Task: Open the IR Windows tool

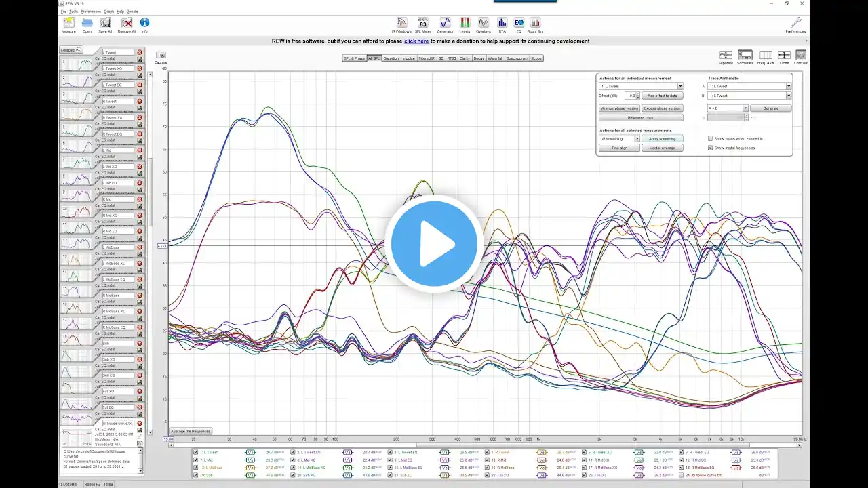Action: 401,24
